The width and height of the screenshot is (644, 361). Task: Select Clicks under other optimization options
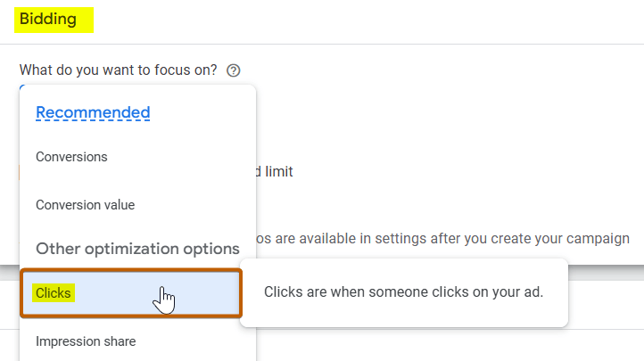[54, 292]
